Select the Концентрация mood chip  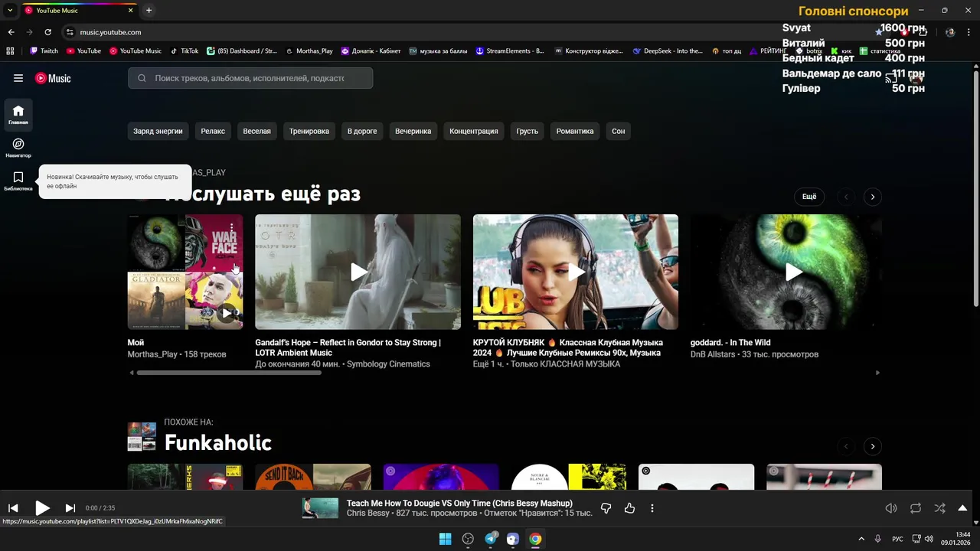[474, 131]
